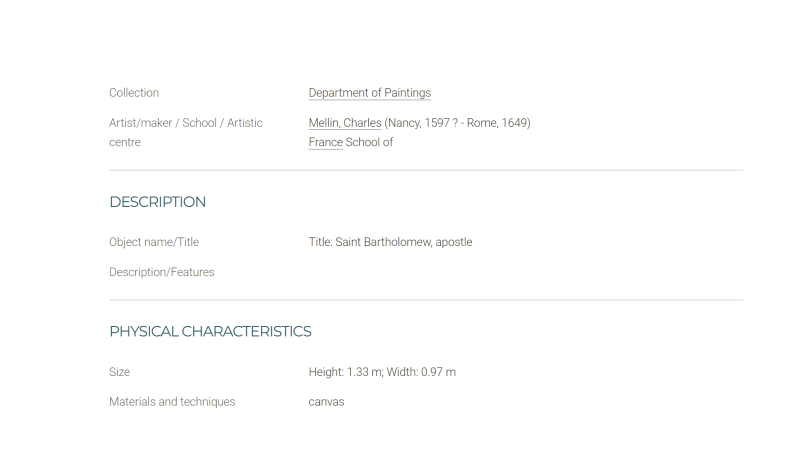Click the divider line above DESCRIPTION

(x=426, y=170)
